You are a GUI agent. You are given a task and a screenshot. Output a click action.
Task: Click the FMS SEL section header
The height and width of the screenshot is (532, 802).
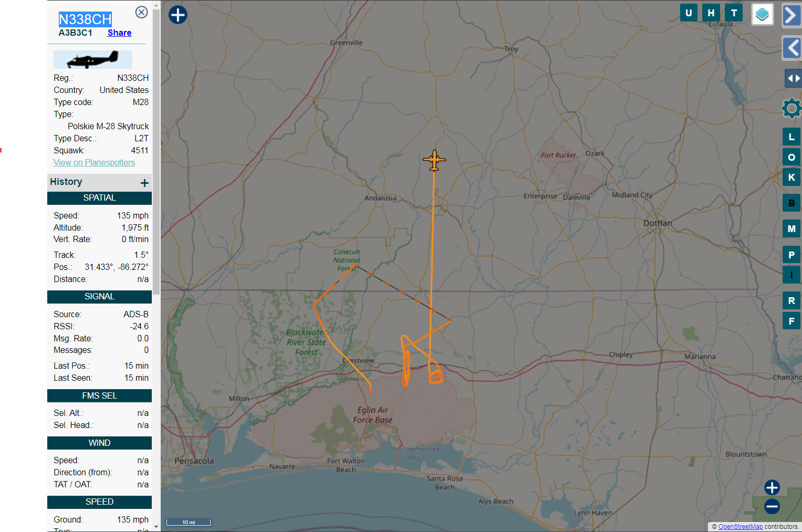(x=99, y=396)
